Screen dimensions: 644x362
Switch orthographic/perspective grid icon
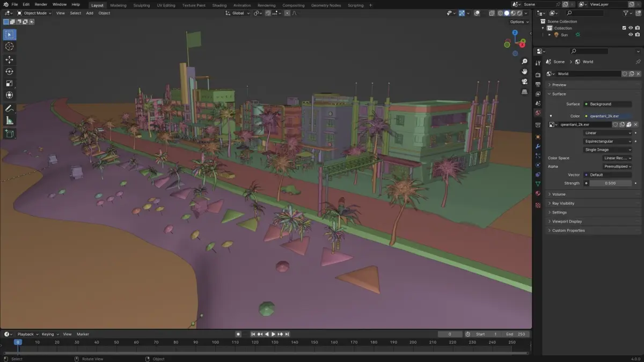coord(524,92)
